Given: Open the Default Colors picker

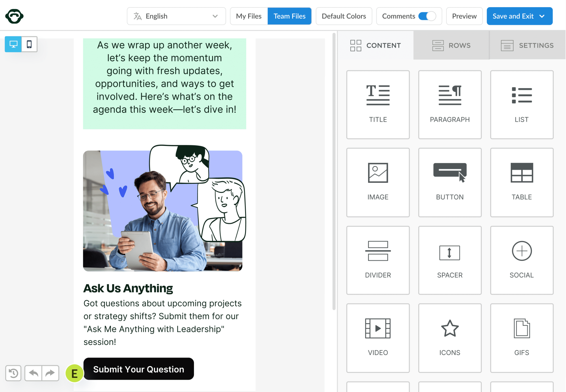Looking at the screenshot, I should [344, 16].
